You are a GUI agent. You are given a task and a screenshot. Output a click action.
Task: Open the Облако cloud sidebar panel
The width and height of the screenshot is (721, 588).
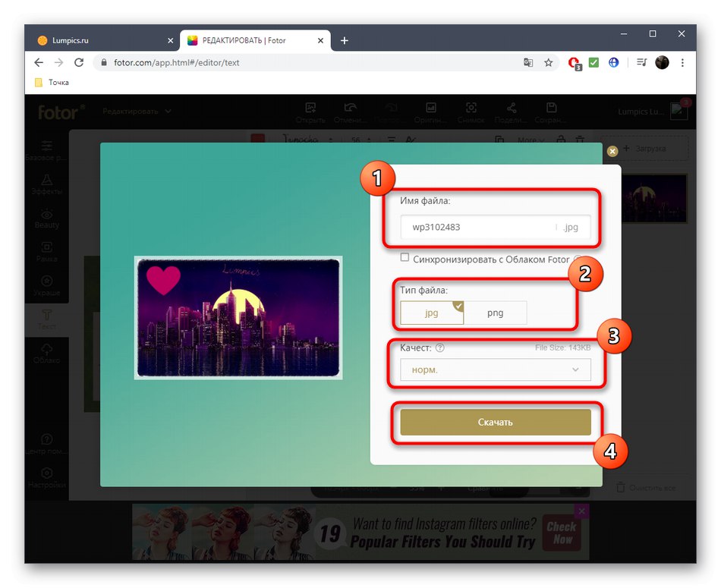46,354
